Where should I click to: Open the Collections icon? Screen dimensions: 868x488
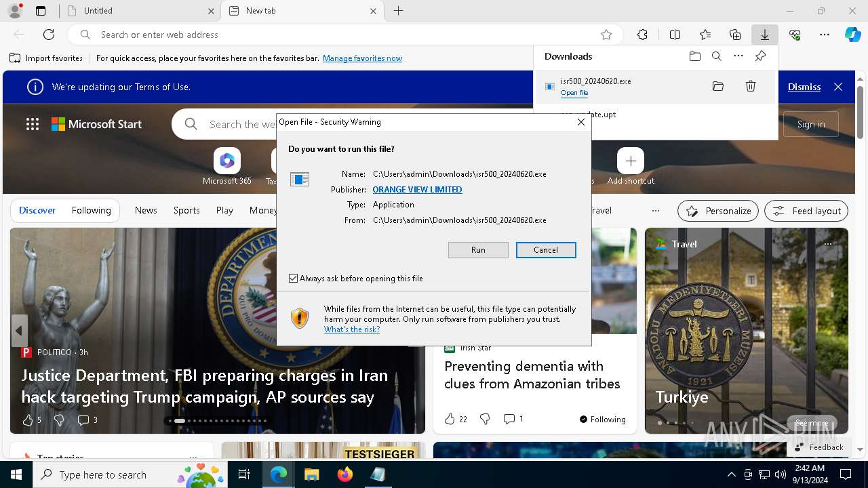735,35
